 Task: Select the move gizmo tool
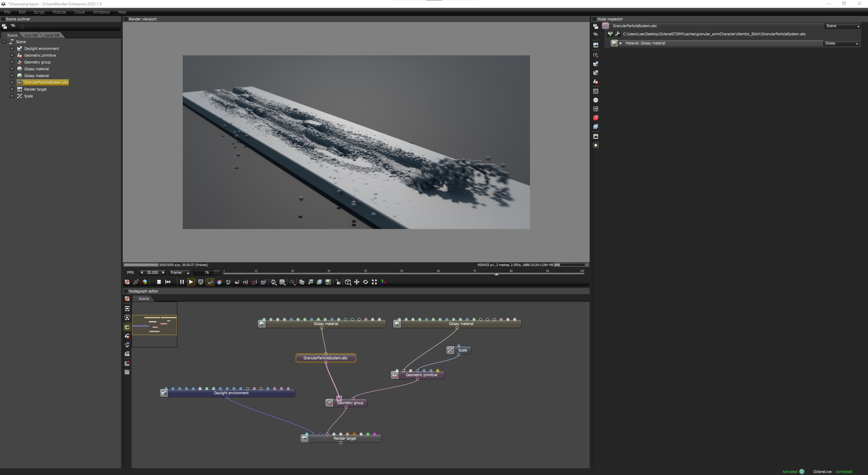tap(357, 282)
